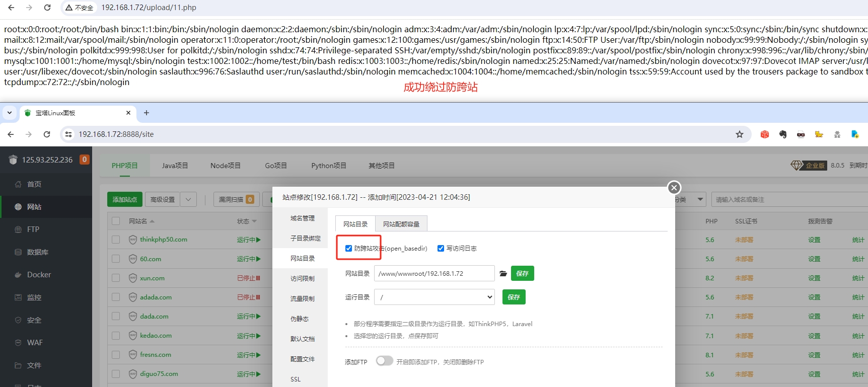
Task: Switch to the 其他项目 tab
Action: [382, 166]
